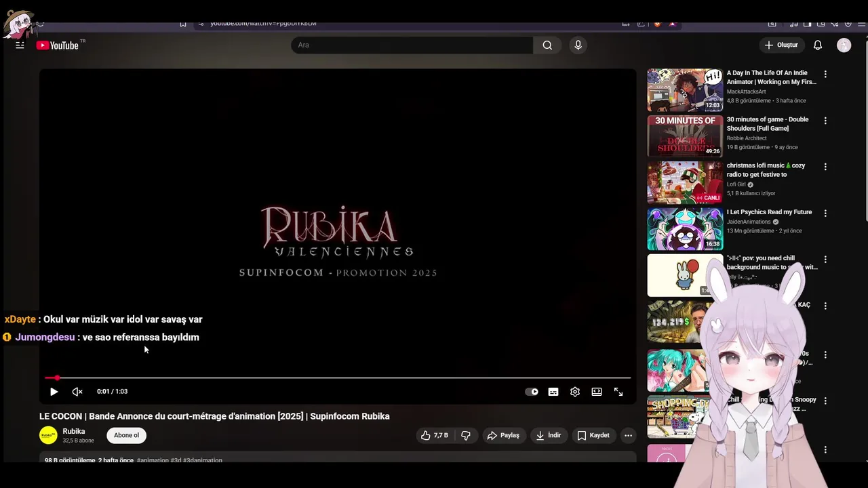Open I Let Psychics thumbnail
Viewport: 868px width, 488px height.
pyautogui.click(x=685, y=229)
